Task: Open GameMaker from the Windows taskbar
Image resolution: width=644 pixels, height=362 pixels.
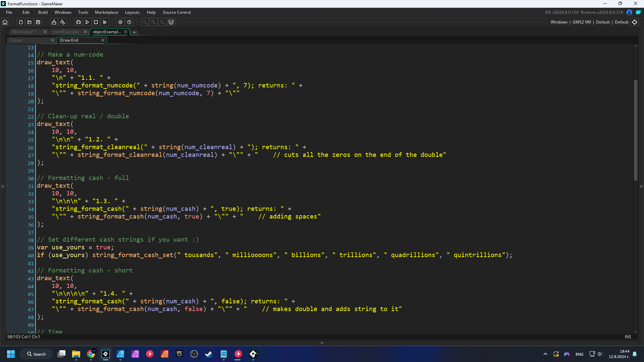Action: (105, 354)
